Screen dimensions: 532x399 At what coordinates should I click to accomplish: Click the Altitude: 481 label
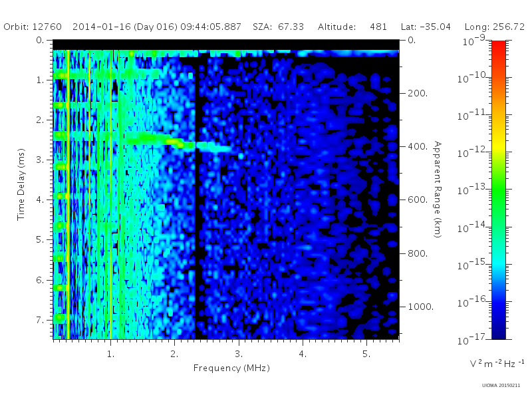pyautogui.click(x=352, y=27)
